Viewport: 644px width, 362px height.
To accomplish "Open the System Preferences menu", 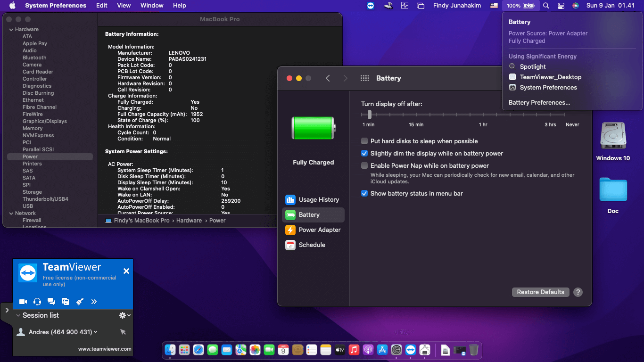I will pos(56,6).
